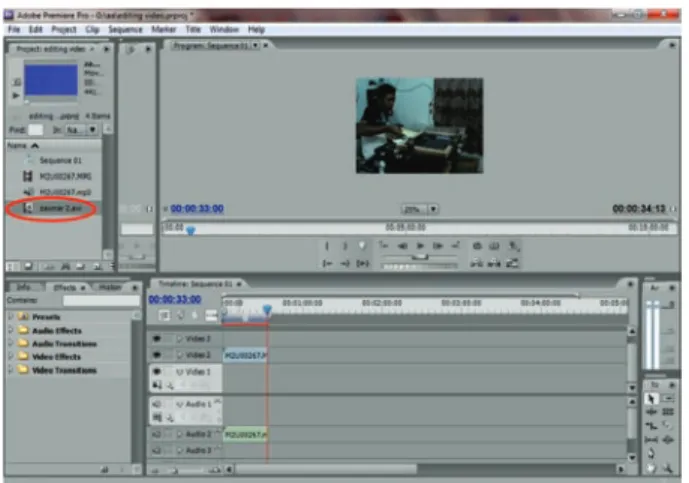Screen dimensions: 689x483
Task: Hide the Video 1 track output
Action: click(x=156, y=372)
